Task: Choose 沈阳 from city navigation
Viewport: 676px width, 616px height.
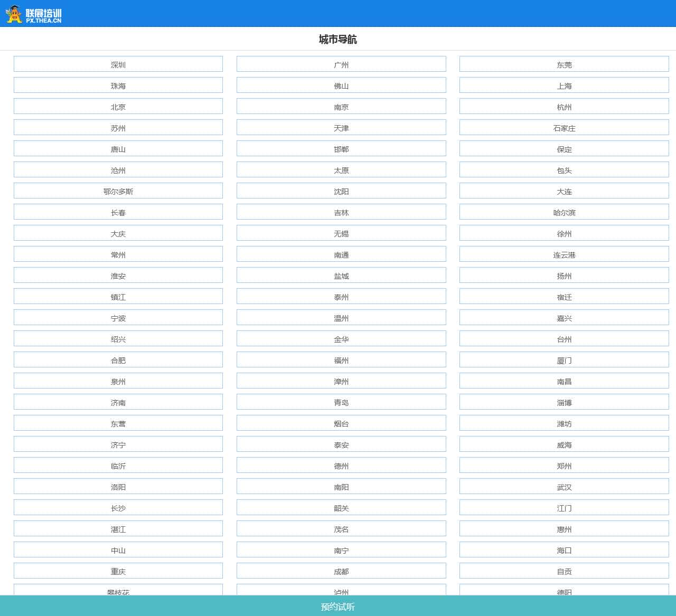Action: click(341, 191)
